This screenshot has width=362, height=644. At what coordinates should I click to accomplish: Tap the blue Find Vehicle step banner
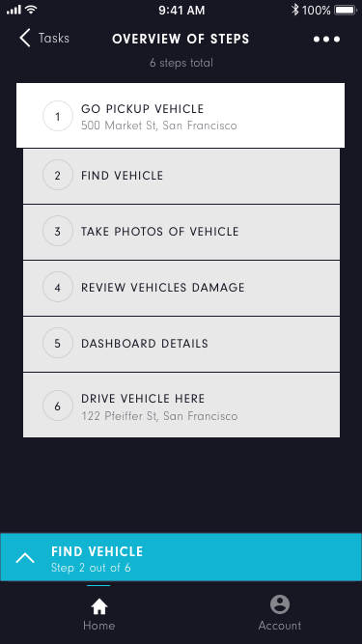coord(181,557)
